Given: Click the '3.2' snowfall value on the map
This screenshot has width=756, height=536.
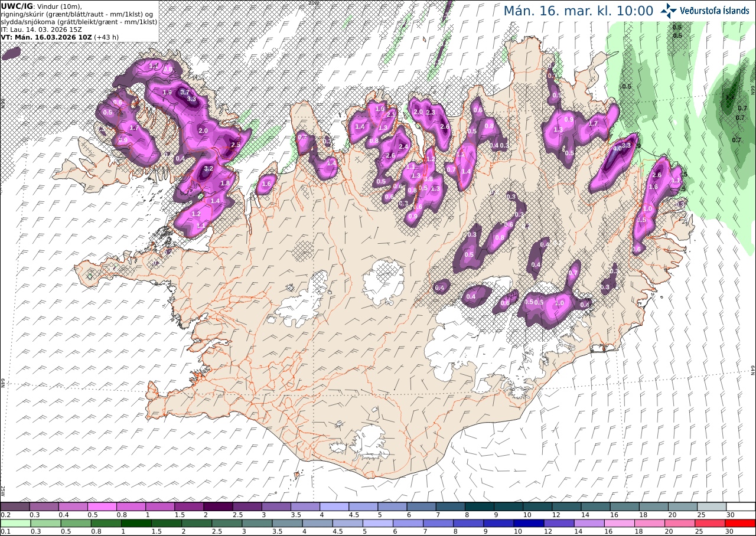Looking at the screenshot, I should coord(208,168).
